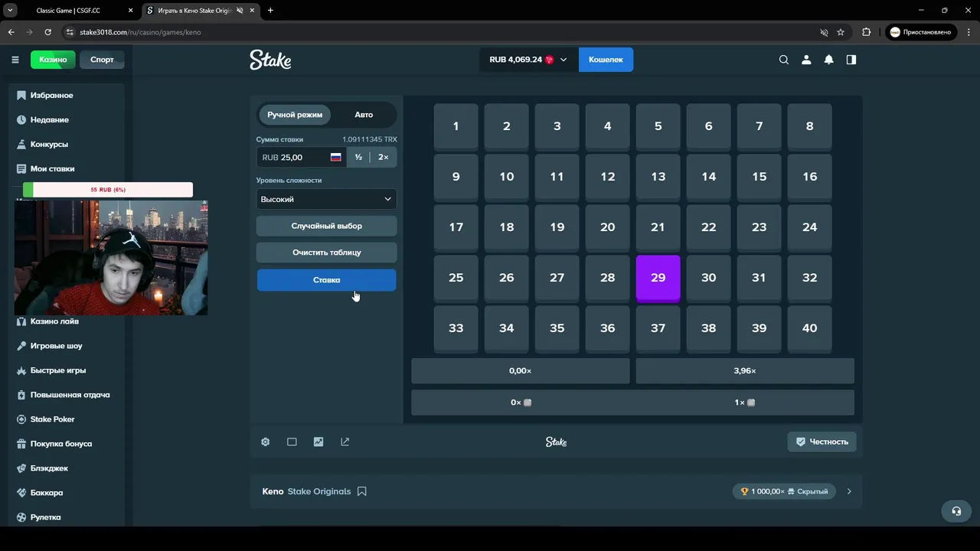Viewport: 980px width, 551px height.
Task: Reload the browser page
Action: [48, 32]
